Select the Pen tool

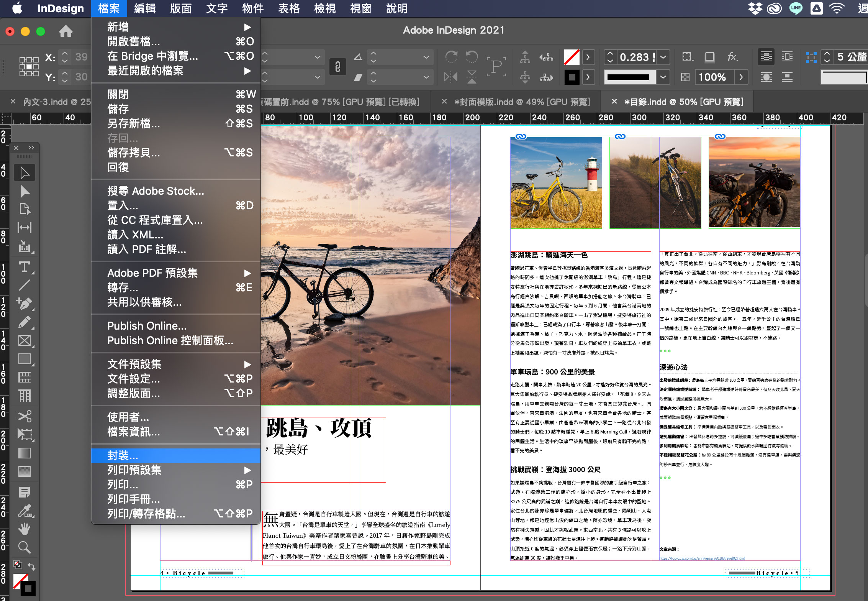25,304
